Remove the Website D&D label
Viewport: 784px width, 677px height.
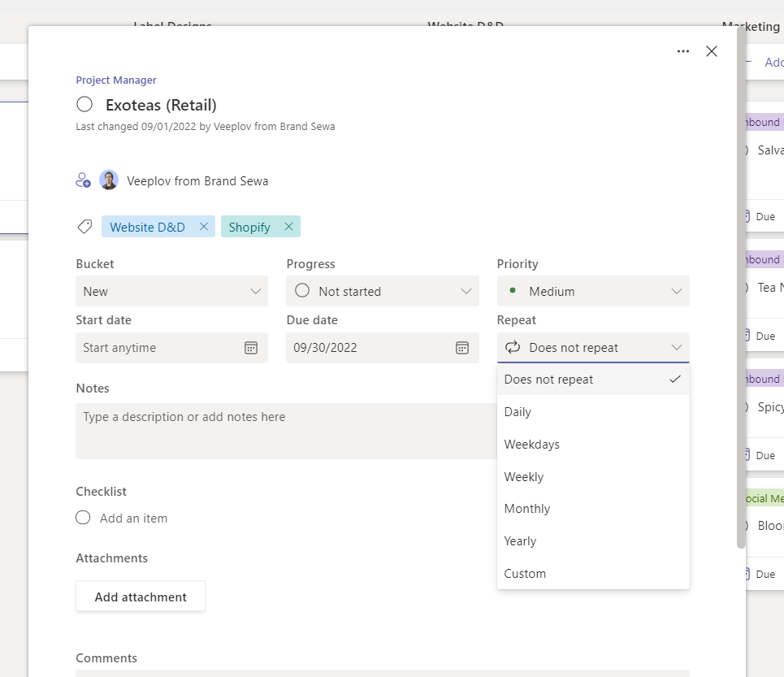coord(204,227)
